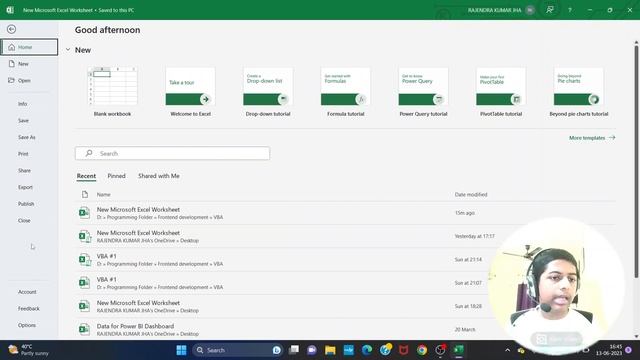Open the Formula tutorial template
Viewport: 640px width, 360px height.
[x=345, y=91]
